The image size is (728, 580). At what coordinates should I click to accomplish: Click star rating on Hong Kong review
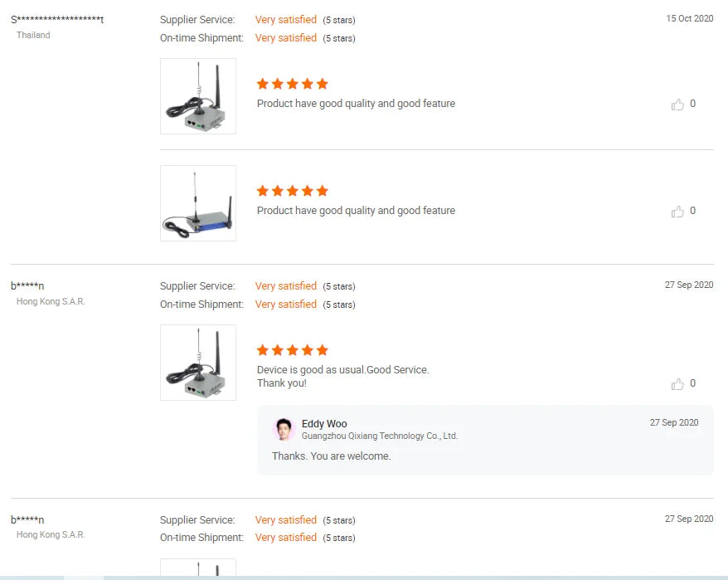293,350
